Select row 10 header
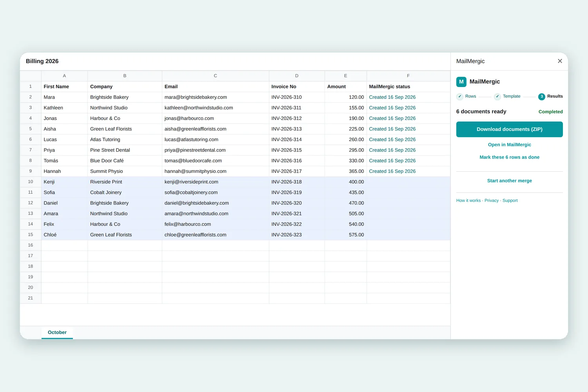588x392 pixels. pos(31,182)
